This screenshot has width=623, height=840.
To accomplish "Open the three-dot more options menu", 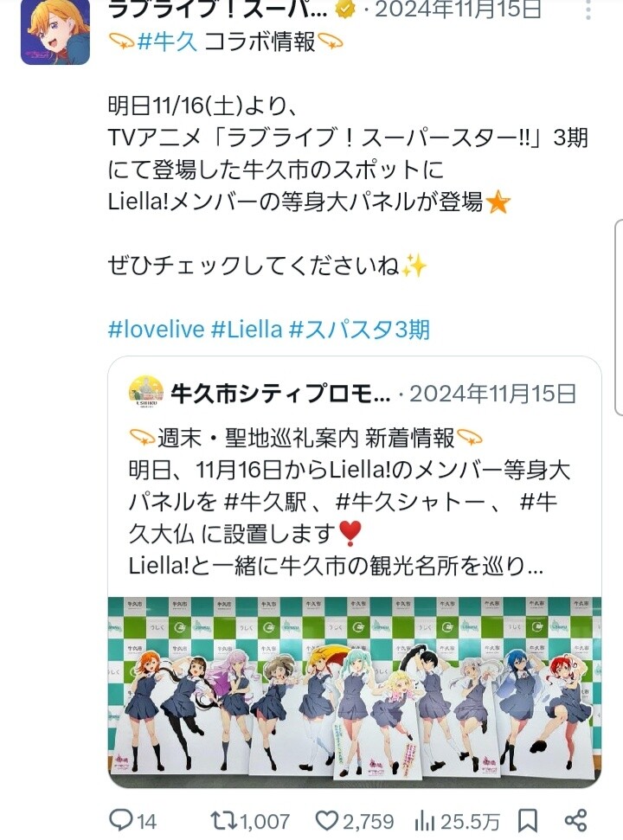I will click(x=588, y=10).
